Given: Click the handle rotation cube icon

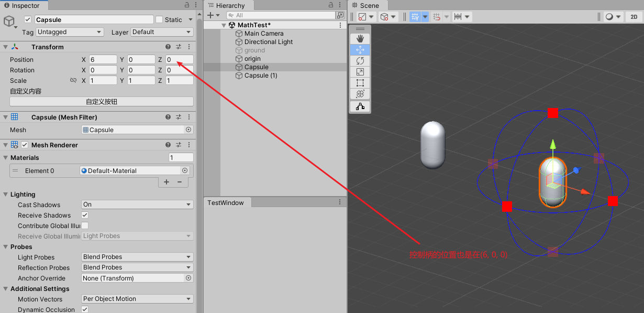Looking at the screenshot, I should click(384, 17).
